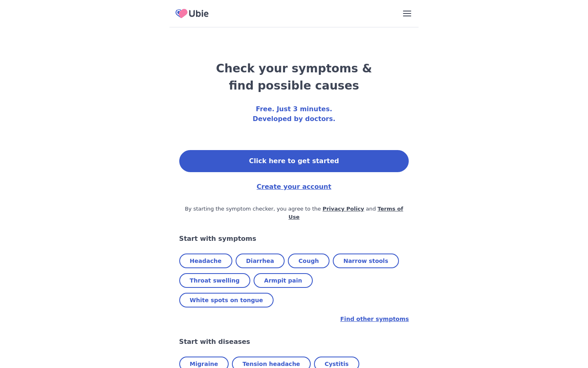Click here to get started button
This screenshot has width=588, height=368.
[294, 161]
